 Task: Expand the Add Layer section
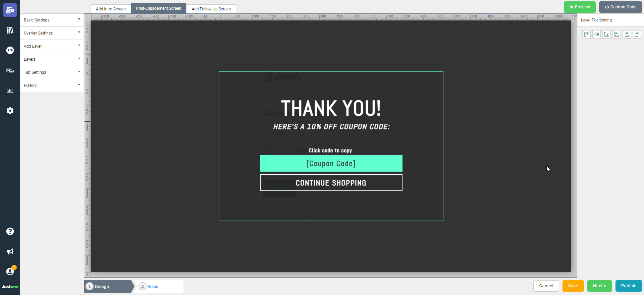[x=52, y=46]
